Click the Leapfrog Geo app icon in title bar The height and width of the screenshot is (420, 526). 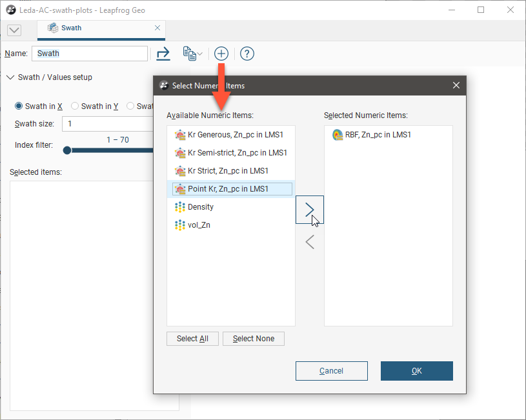pyautogui.click(x=11, y=10)
